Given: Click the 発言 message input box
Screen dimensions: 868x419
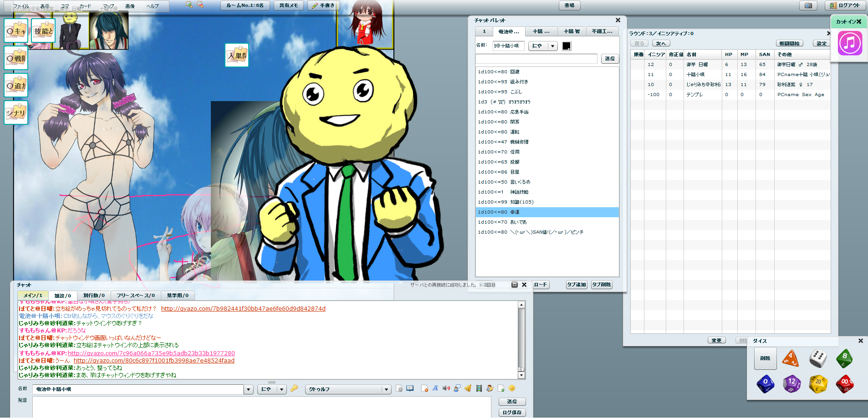Looking at the screenshot, I should [x=262, y=407].
